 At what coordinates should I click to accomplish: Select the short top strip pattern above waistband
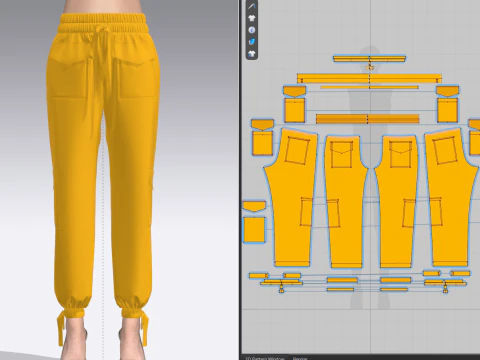pyautogui.click(x=369, y=59)
